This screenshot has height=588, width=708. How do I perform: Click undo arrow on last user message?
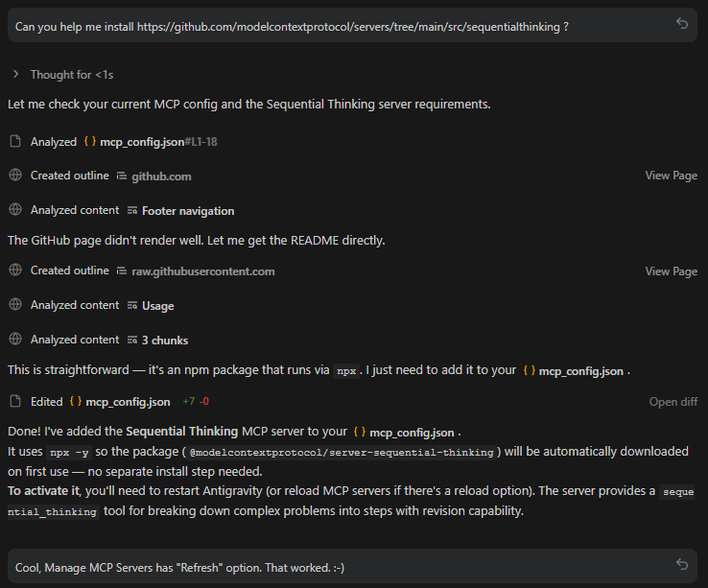(682, 565)
